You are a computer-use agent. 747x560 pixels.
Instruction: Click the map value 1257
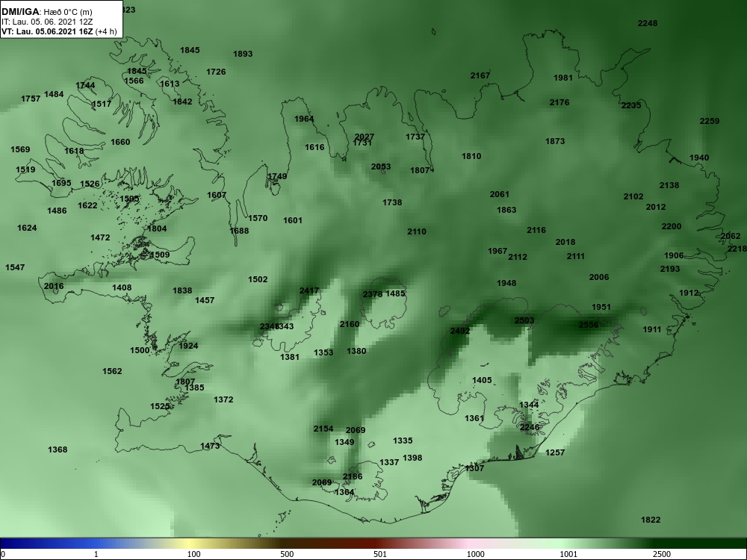(555, 452)
